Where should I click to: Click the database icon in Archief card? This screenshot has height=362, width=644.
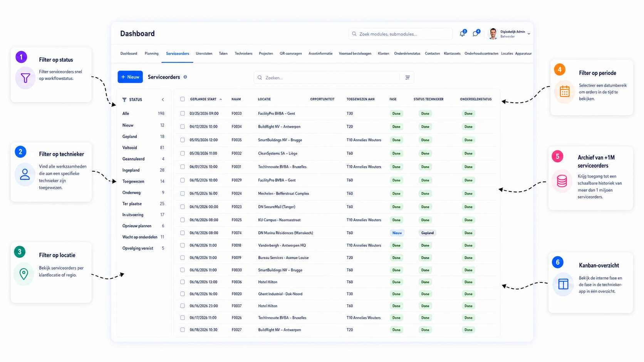click(x=562, y=181)
